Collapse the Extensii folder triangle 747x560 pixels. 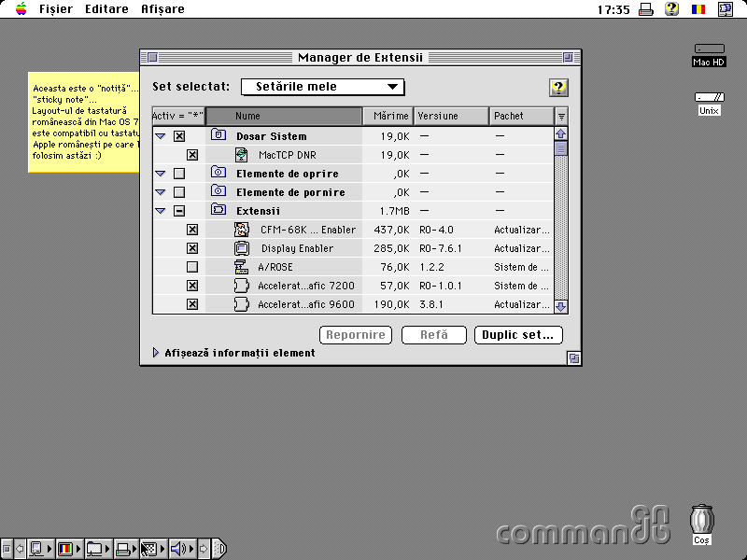point(160,211)
